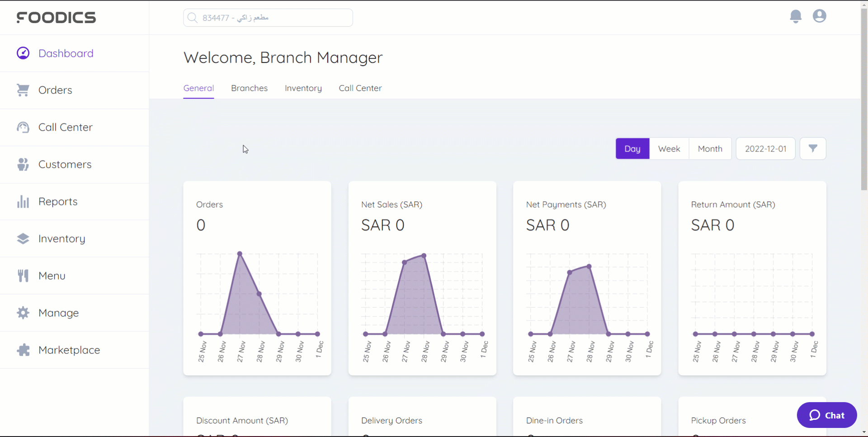Click the Dashboard sidebar link

[66, 53]
